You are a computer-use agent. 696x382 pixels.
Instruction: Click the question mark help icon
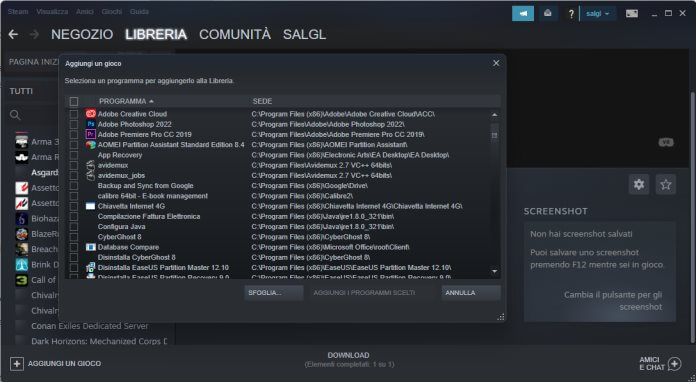[x=571, y=14]
